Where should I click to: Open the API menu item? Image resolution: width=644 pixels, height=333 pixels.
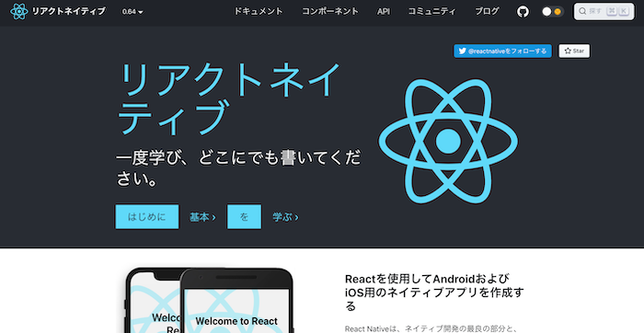pos(384,11)
